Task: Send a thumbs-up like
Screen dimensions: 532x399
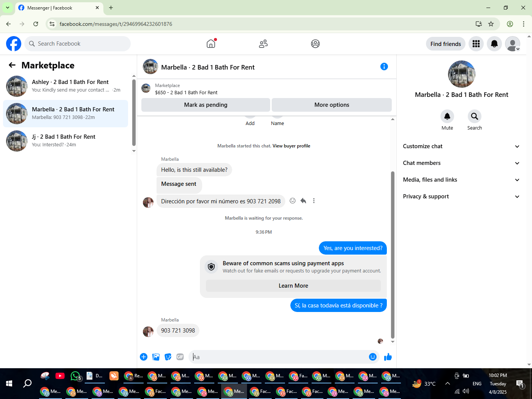Action: pos(388,357)
